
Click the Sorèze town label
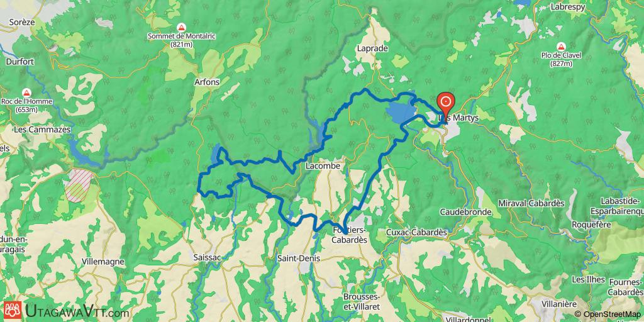pyautogui.click(x=21, y=22)
